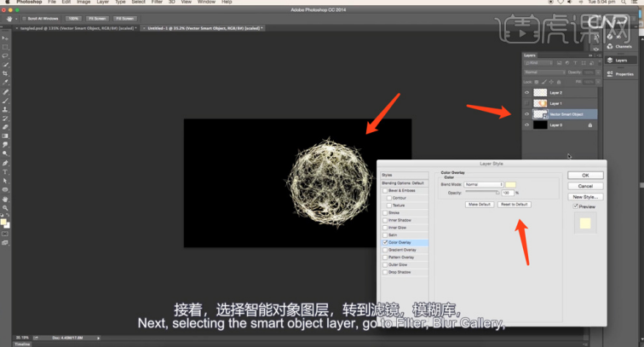This screenshot has height=347, width=644.
Task: Hide Layer 0 using its eye icon
Action: point(527,125)
